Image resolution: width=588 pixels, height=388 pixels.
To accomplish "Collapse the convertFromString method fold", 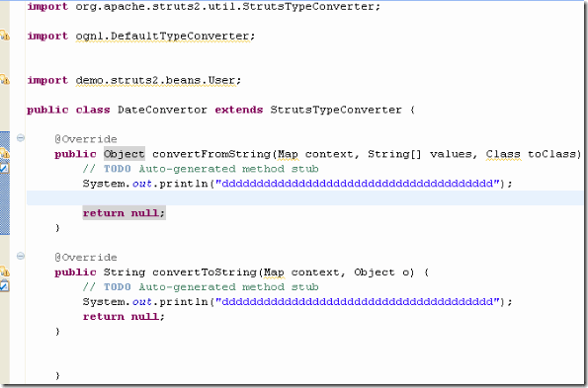I will [21, 138].
